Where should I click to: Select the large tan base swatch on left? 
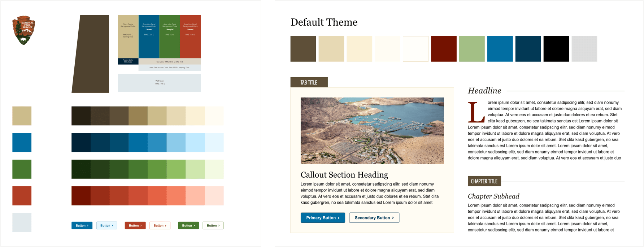22,116
